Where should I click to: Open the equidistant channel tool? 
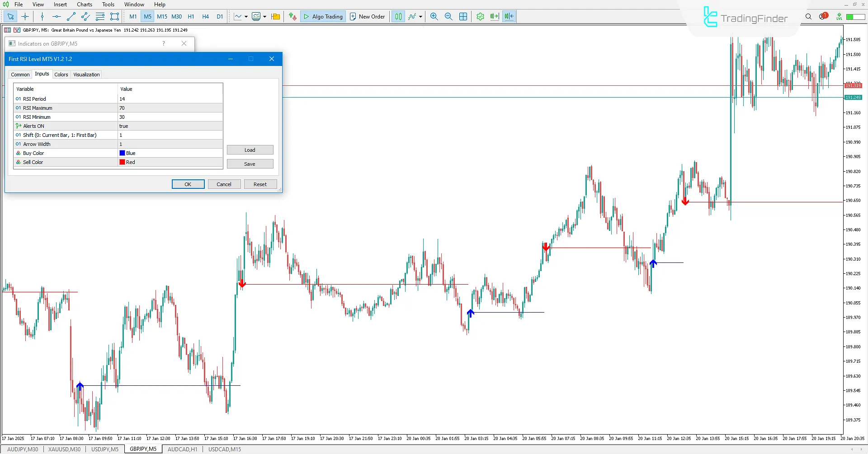point(85,16)
